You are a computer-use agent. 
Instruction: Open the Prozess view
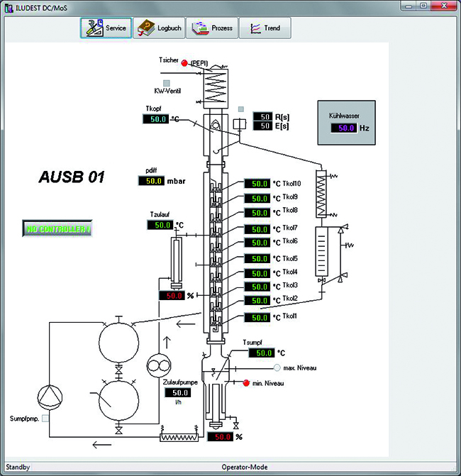click(x=212, y=28)
